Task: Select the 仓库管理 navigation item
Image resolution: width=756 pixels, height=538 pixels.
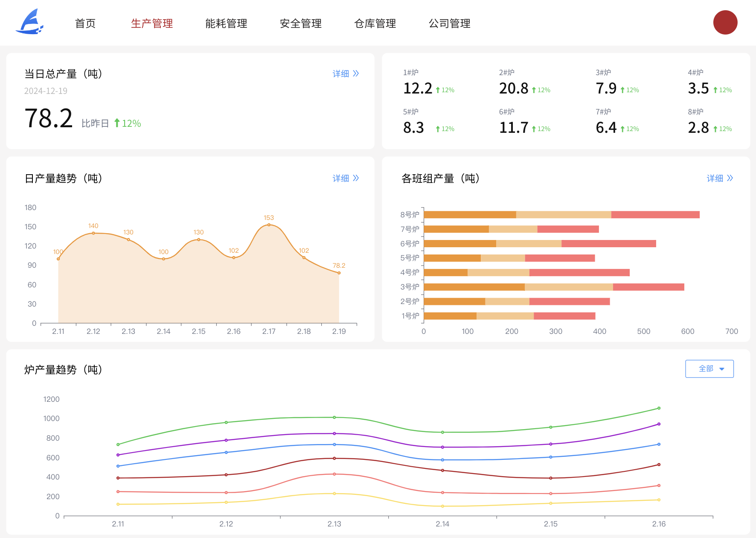Action: pos(375,23)
